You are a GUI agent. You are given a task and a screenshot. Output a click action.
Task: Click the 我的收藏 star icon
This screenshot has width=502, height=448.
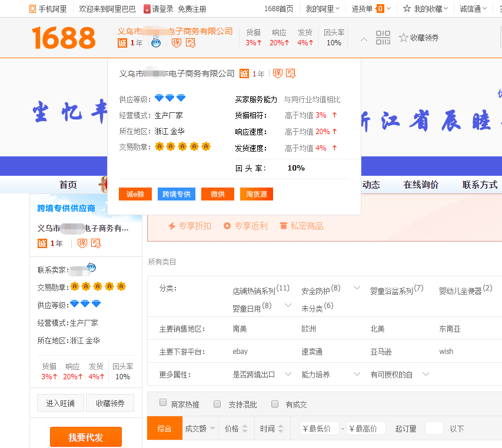[x=407, y=9]
